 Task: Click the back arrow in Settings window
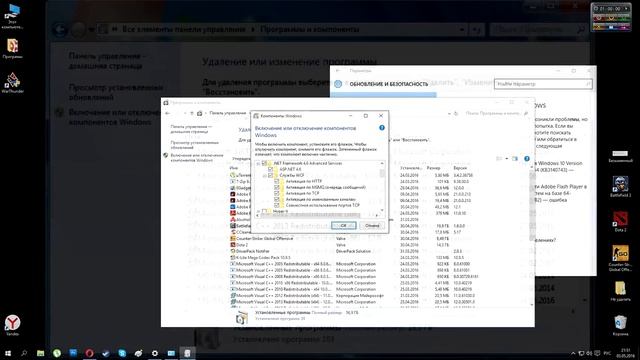point(338,71)
